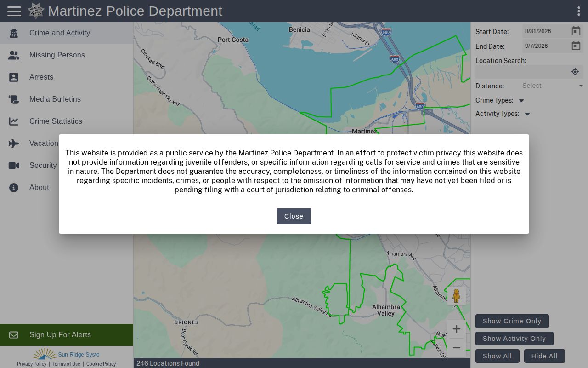Click the Crime Statistics chart icon
Screen dimensions: 588x368
(x=14, y=121)
